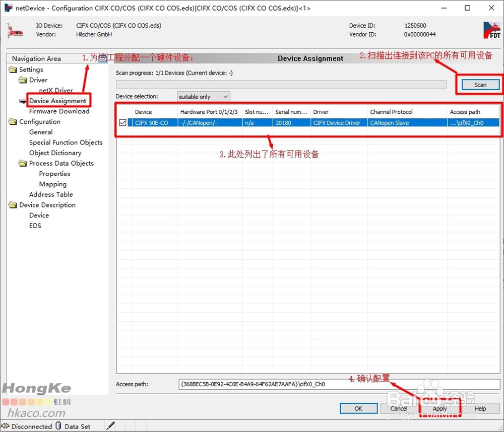Screen dimensions: 504x432
Task: Open the Device selection dropdown
Action: 204,97
